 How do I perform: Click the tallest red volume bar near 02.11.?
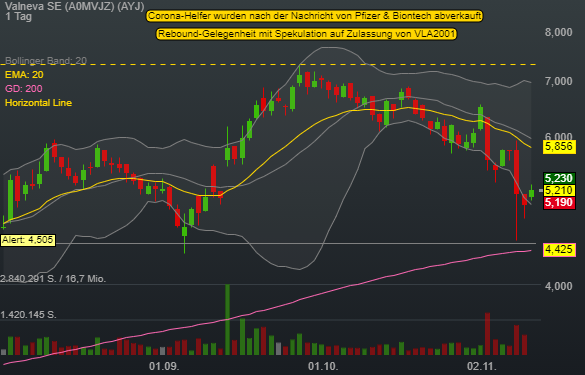point(487,334)
